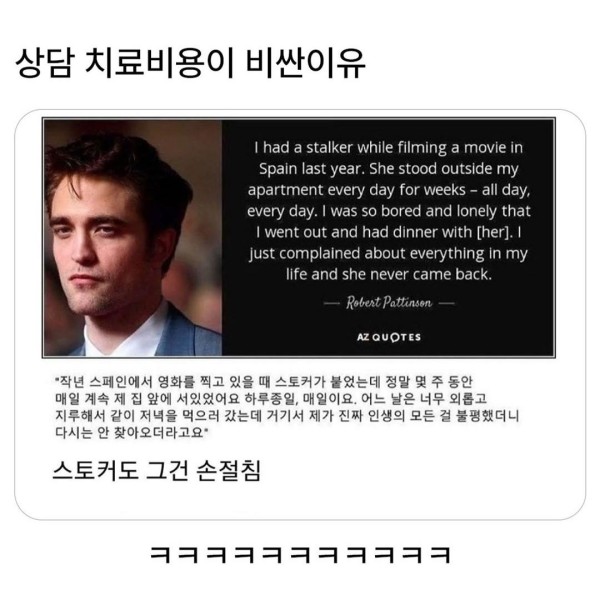
Task: Select Korean line starting '지루해서 같이 저녁을'
Action: (287, 416)
